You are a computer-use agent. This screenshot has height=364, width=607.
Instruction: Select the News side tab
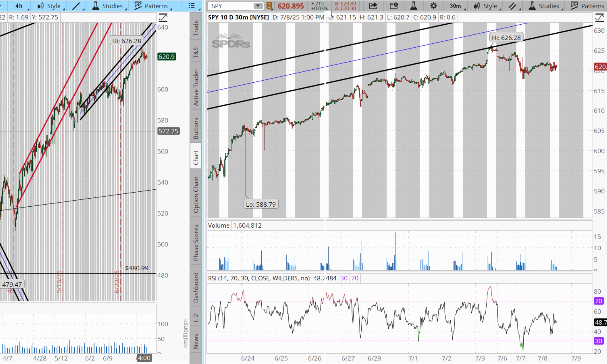(x=196, y=341)
